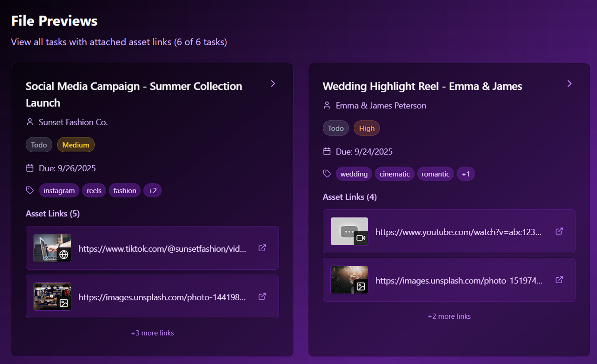Expand the +2 hidden tags chip

pyautogui.click(x=153, y=190)
